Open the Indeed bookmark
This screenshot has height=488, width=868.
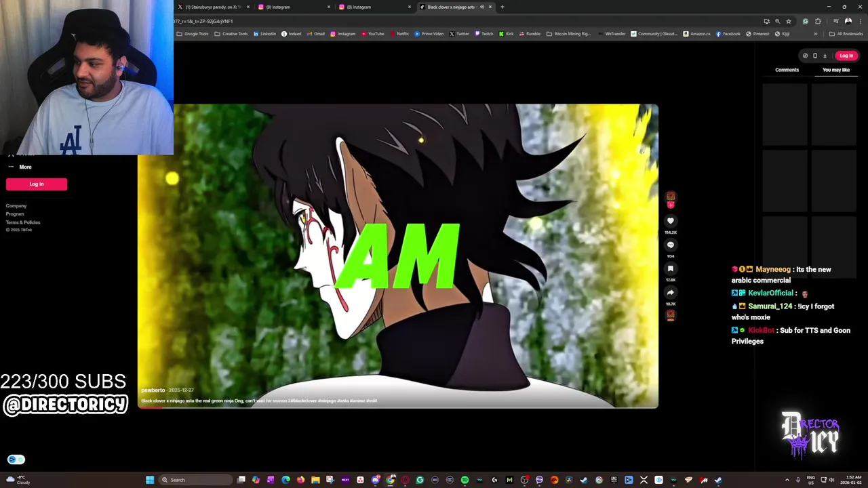(x=291, y=34)
